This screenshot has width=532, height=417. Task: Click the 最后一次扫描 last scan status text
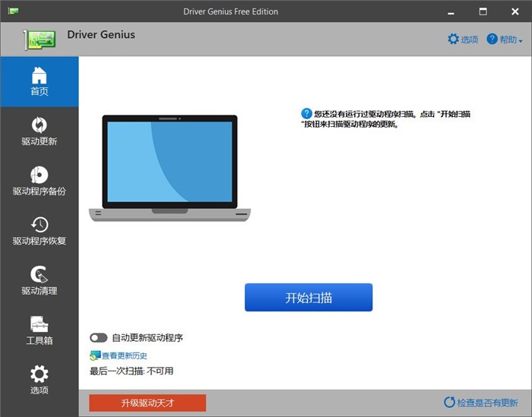click(x=131, y=371)
